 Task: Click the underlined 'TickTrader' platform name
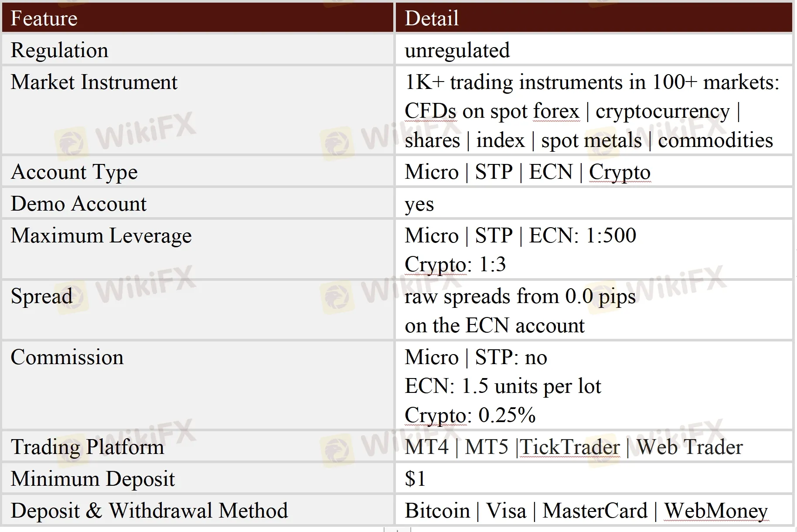point(570,447)
